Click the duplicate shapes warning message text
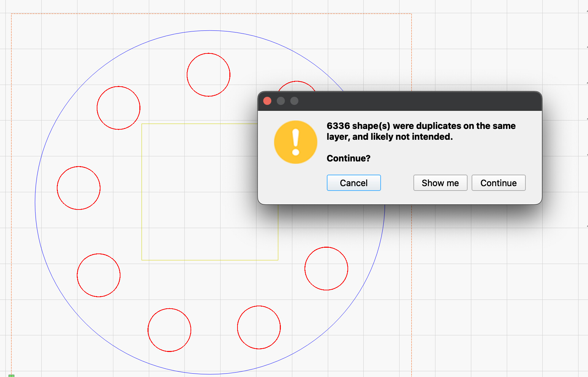Image resolution: width=588 pixels, height=377 pixels. click(x=421, y=131)
